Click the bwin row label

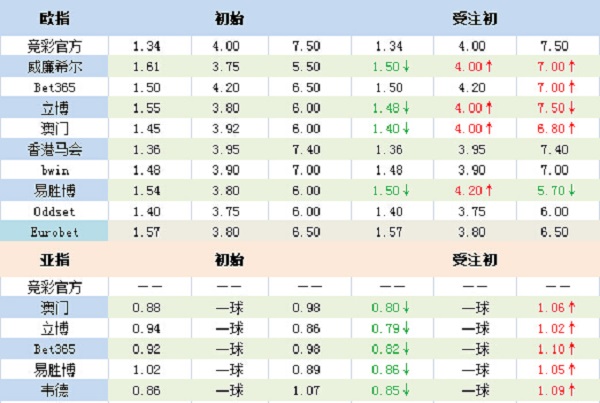coord(55,170)
